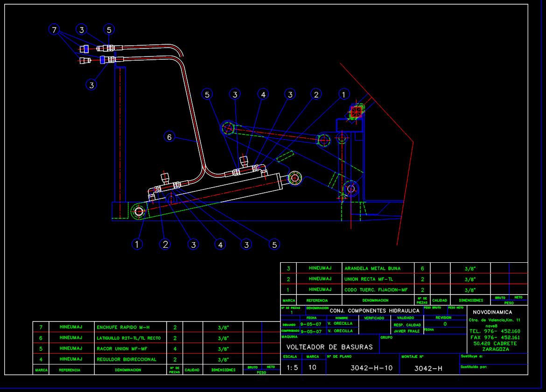Select the JAVIER FRAILE name field

pos(408,331)
